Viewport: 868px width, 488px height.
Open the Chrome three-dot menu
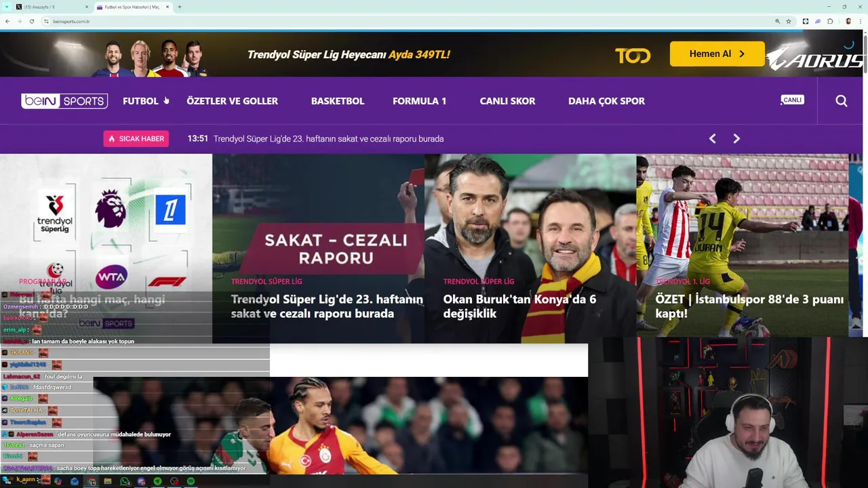861,21
